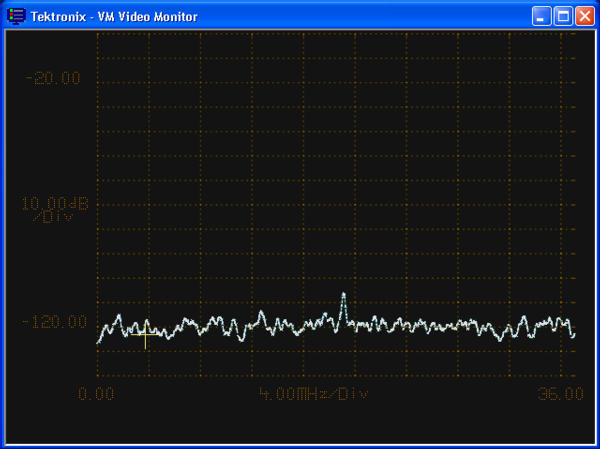This screenshot has height=449, width=600.
Task: Click the 'Tektronix - VM Video Monitor' title text
Action: pos(114,16)
